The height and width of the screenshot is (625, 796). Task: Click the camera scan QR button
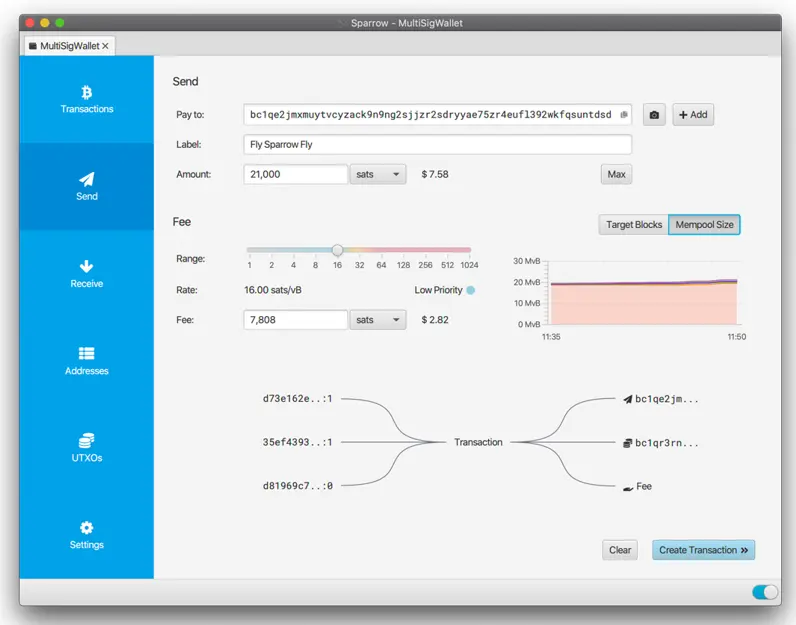(654, 115)
